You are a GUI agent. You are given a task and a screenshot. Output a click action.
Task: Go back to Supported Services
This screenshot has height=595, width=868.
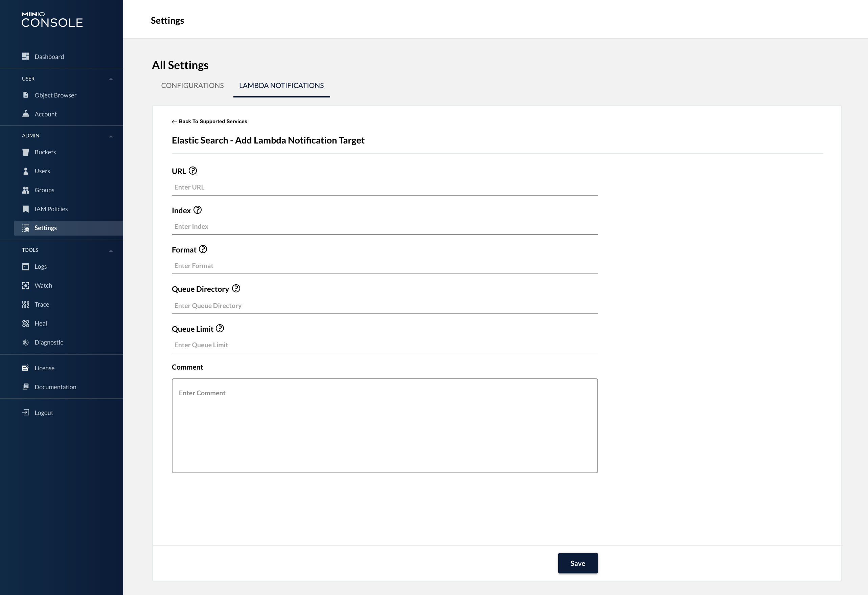209,122
